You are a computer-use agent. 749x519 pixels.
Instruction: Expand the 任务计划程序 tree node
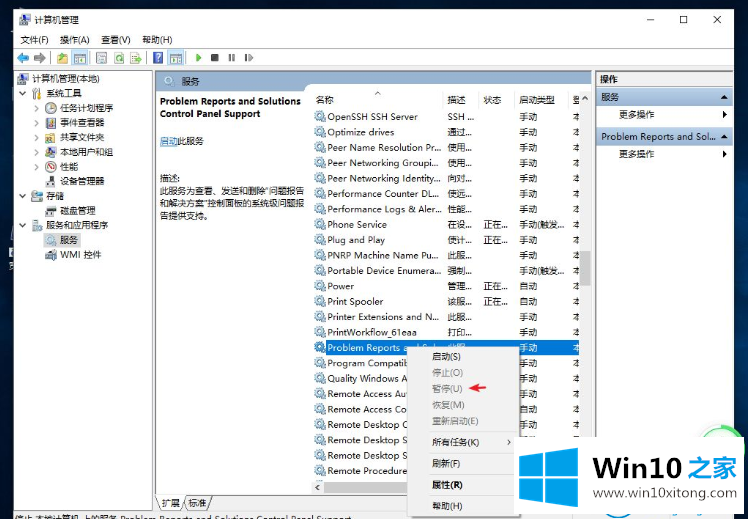tap(36, 108)
